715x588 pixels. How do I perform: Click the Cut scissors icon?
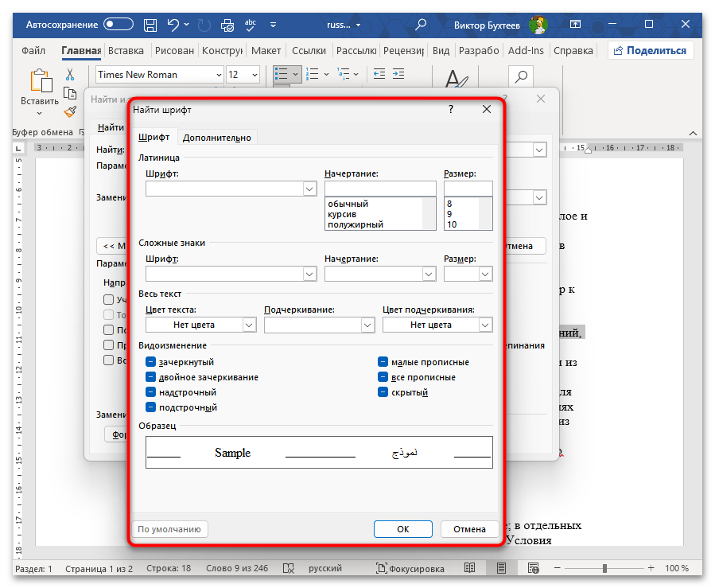pyautogui.click(x=70, y=75)
